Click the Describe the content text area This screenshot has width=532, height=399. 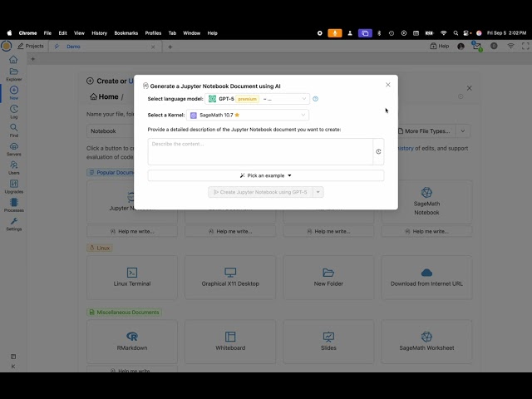(x=260, y=151)
